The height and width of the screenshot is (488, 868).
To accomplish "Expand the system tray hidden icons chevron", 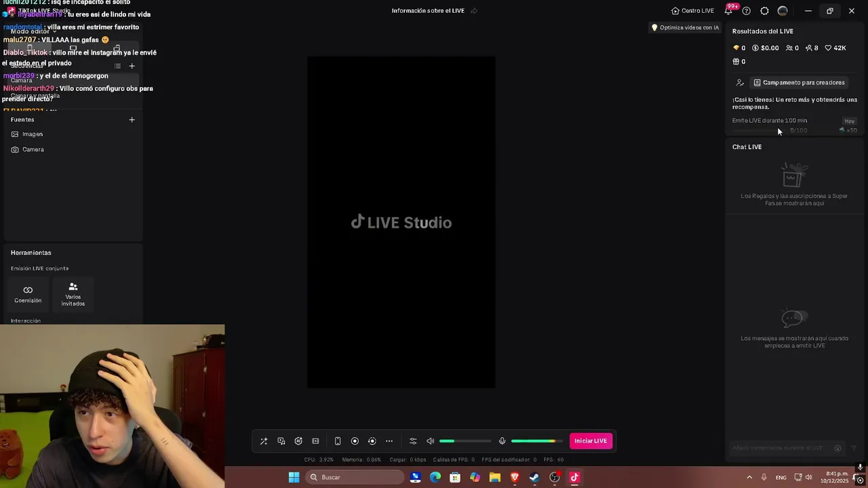I will click(x=749, y=477).
